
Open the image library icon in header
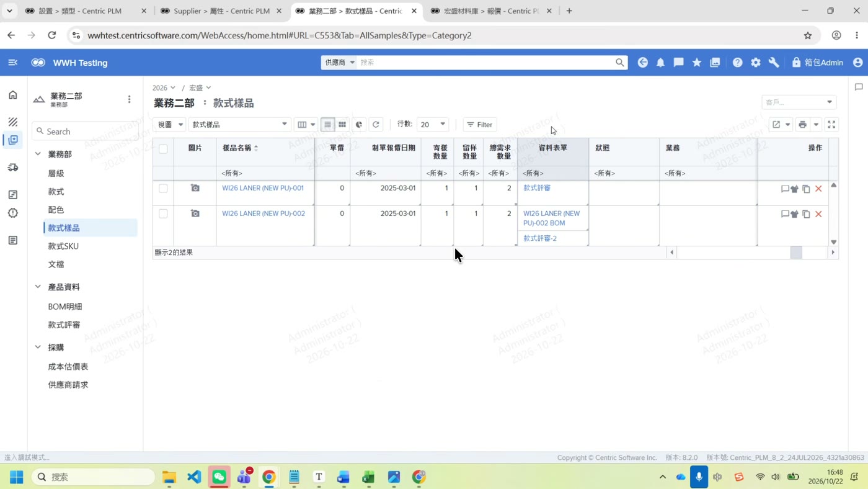[715, 63]
